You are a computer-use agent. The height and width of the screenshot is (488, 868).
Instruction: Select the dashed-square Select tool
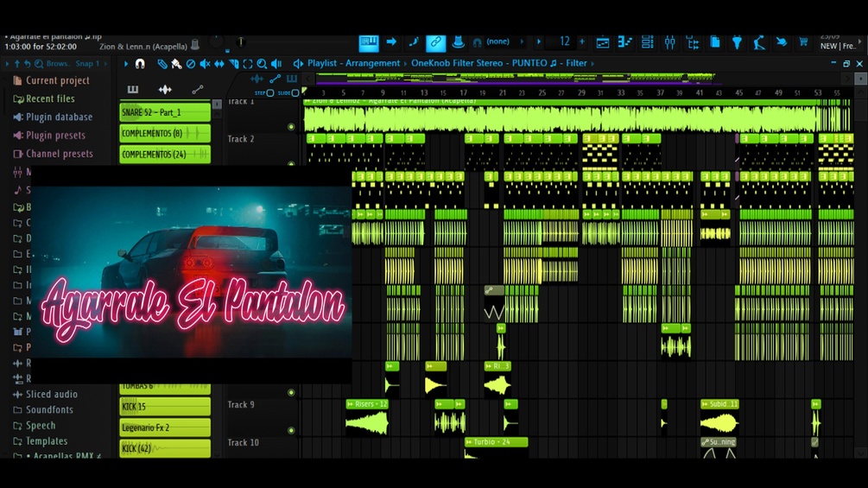tap(248, 64)
